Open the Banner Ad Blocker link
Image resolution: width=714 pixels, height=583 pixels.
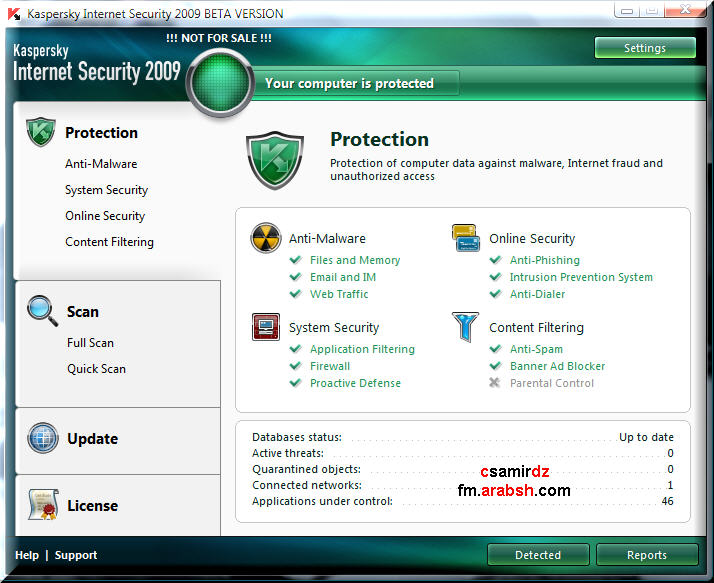click(x=557, y=366)
